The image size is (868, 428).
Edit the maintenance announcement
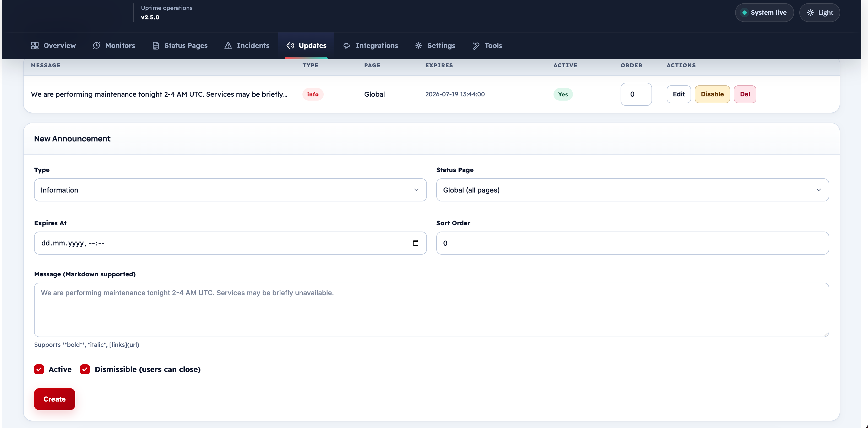click(679, 94)
